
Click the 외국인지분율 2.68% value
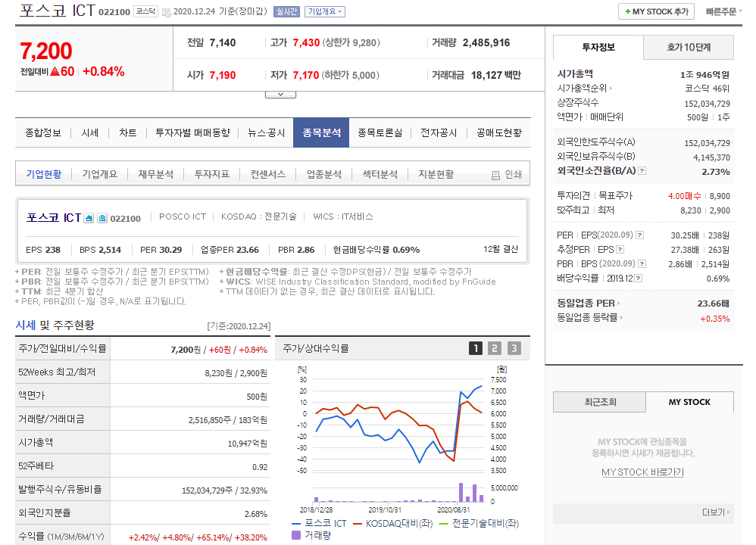point(255,514)
